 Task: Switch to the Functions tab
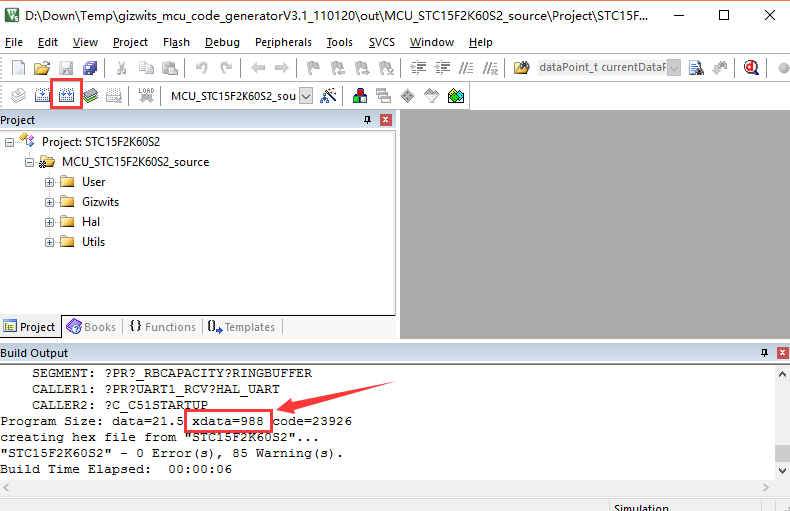coord(162,327)
